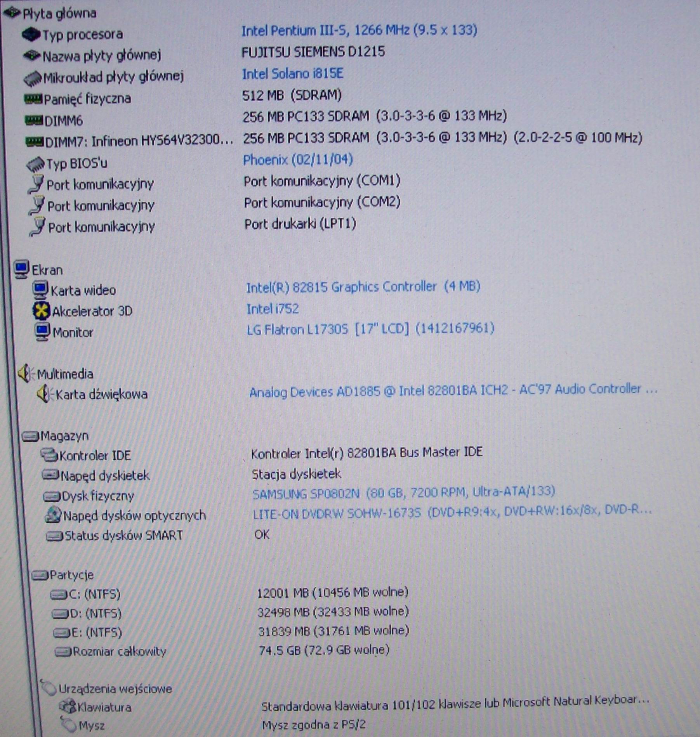Click the Status dysków SMART icon
The image size is (700, 737).
point(55,536)
